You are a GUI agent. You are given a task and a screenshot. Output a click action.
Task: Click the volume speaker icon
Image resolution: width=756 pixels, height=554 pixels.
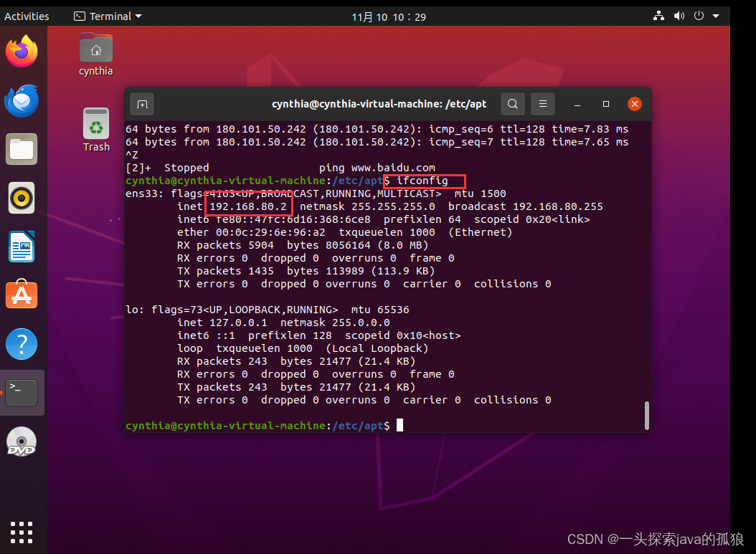click(x=679, y=16)
